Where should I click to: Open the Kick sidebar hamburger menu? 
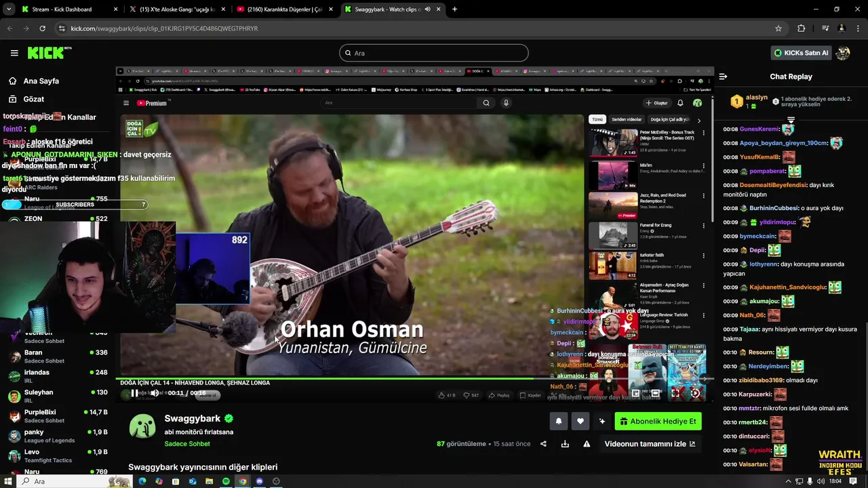(x=14, y=53)
